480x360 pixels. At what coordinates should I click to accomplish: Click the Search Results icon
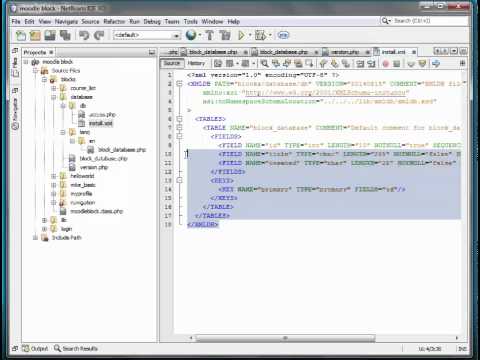coord(57,348)
